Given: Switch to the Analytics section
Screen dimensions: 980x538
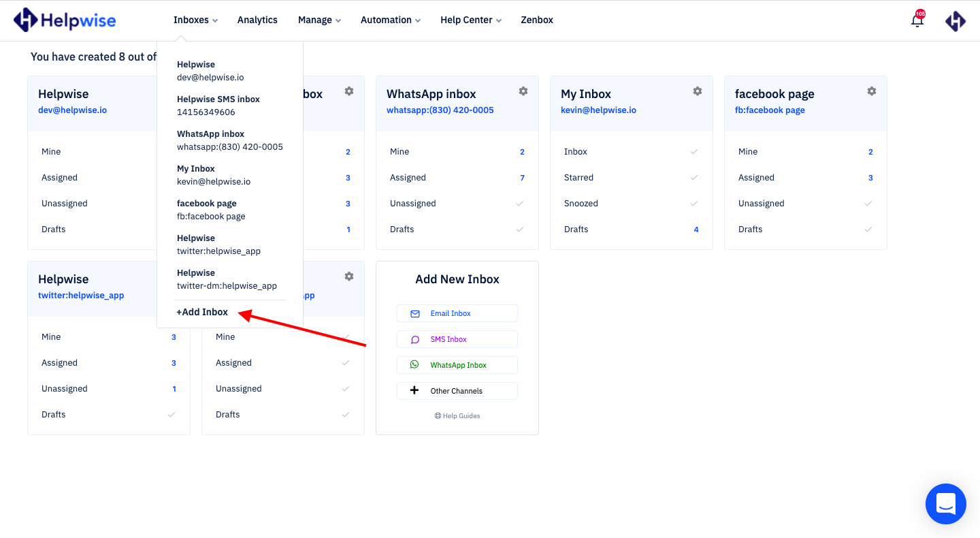Looking at the screenshot, I should (257, 20).
